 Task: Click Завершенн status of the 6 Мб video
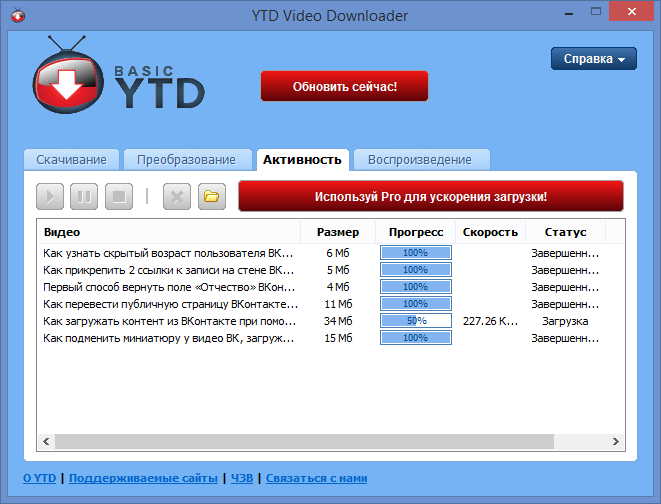[565, 253]
